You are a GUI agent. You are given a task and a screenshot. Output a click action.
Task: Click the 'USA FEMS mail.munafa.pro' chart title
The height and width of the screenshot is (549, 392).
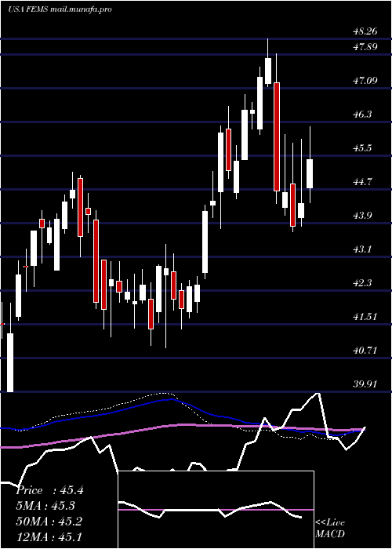point(60,9)
